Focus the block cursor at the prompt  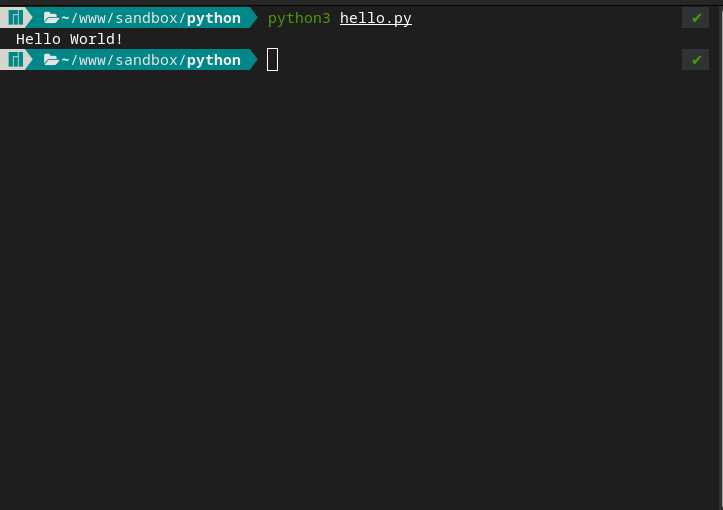tap(273, 60)
